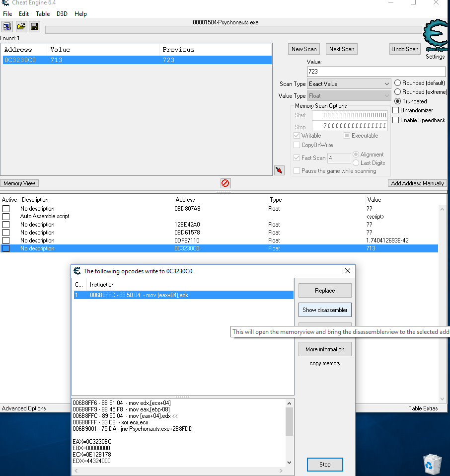This screenshot has width=450, height=476.
Task: Click Table Extras
Action: [423, 408]
